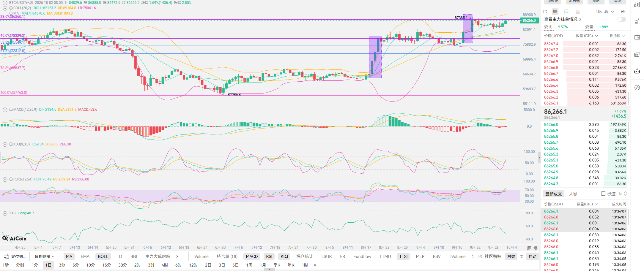Toggle the 对数 logarithmic scale button
The height and width of the screenshot is (271, 644).
tap(511, 256)
